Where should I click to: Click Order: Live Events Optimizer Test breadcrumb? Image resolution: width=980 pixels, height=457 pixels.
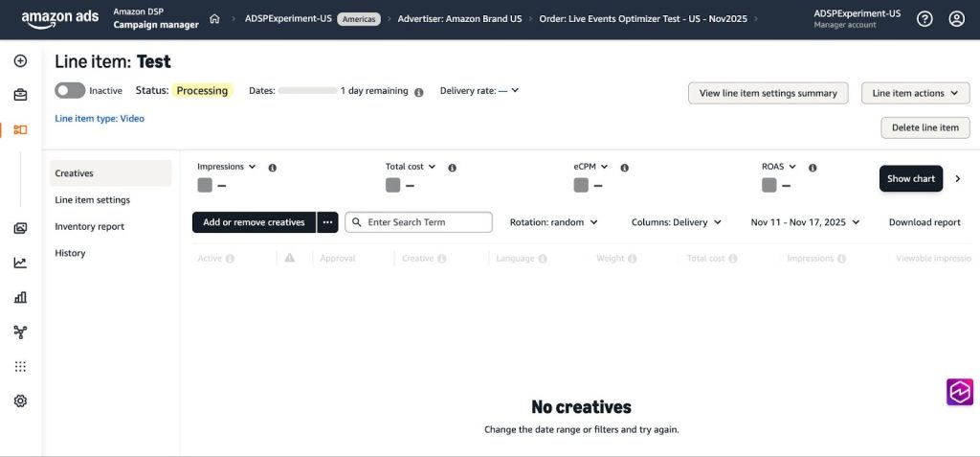click(x=643, y=19)
